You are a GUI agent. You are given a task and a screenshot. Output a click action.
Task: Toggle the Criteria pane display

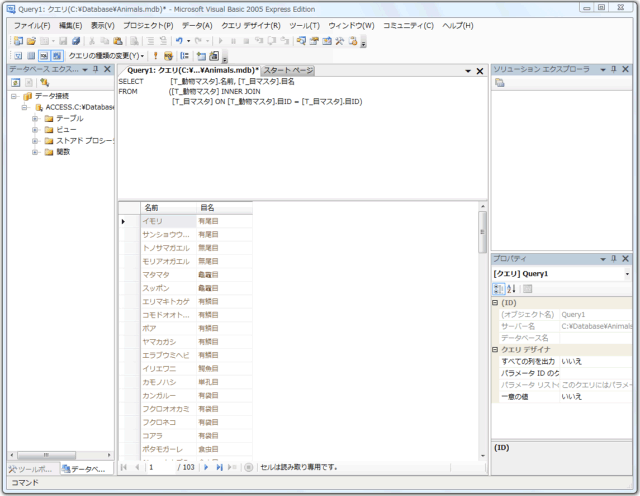[x=31, y=56]
